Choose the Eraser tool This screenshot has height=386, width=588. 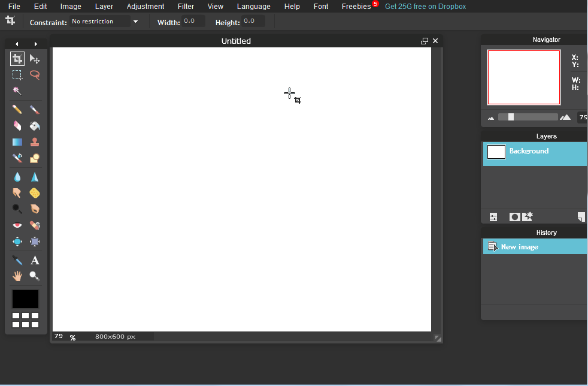17,126
